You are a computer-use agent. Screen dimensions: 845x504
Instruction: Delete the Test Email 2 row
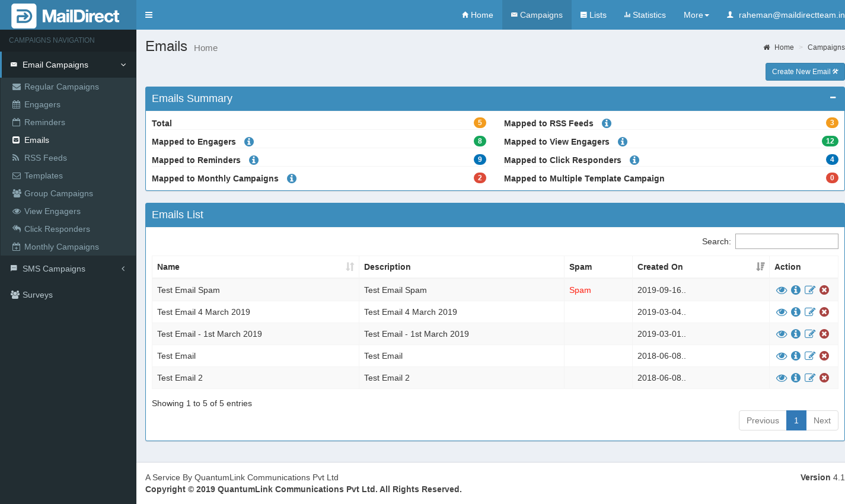click(824, 378)
